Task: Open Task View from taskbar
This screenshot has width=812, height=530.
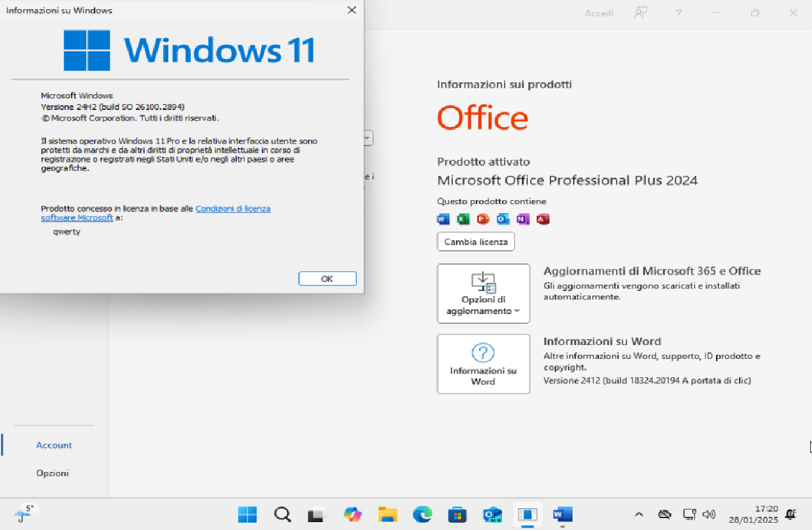Action: coord(317,514)
